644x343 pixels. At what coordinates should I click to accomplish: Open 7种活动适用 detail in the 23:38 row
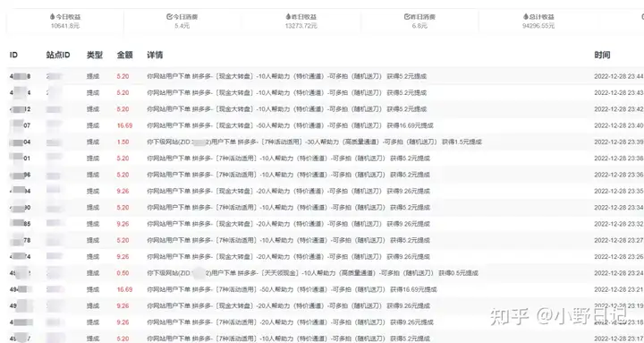288,159
